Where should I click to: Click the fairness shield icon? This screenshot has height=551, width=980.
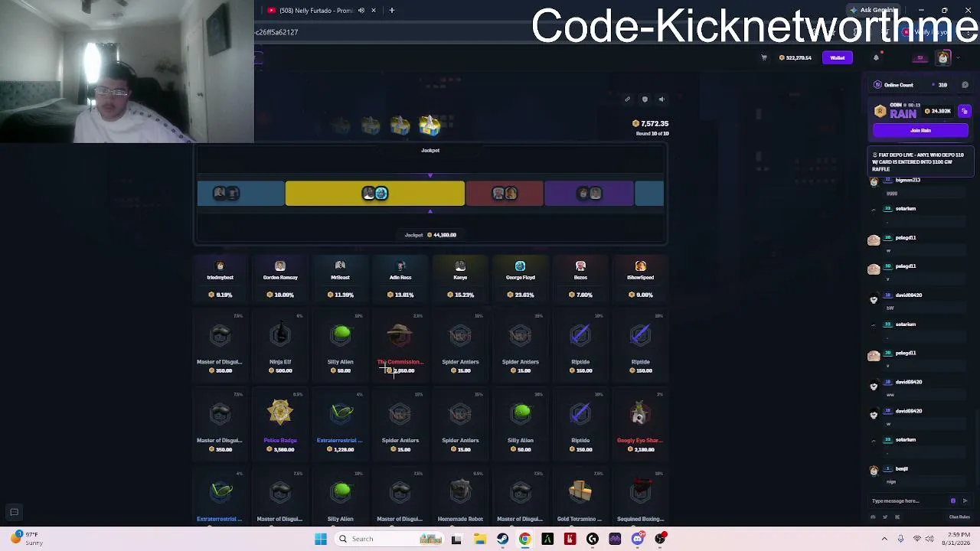(x=645, y=99)
